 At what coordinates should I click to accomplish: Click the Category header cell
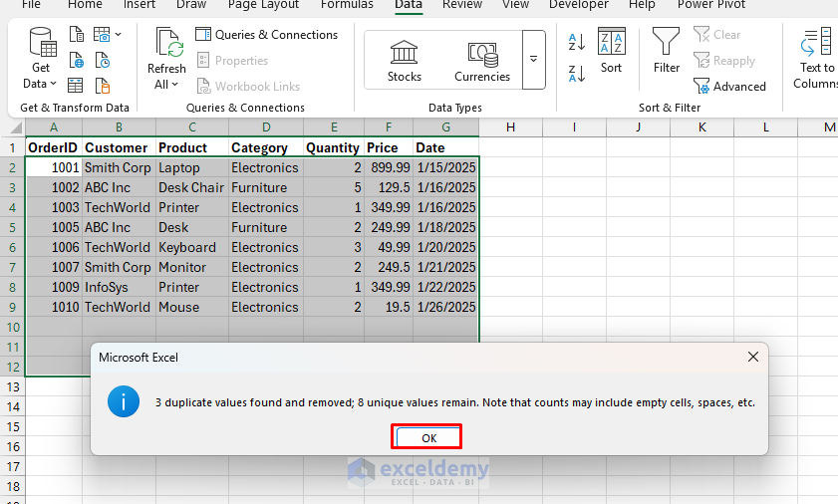pyautogui.click(x=266, y=147)
